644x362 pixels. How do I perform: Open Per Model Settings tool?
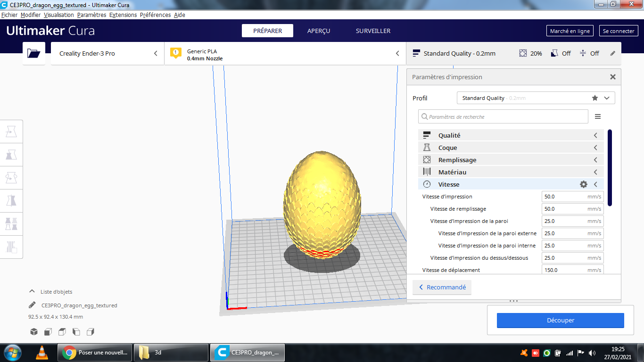pos(11,223)
